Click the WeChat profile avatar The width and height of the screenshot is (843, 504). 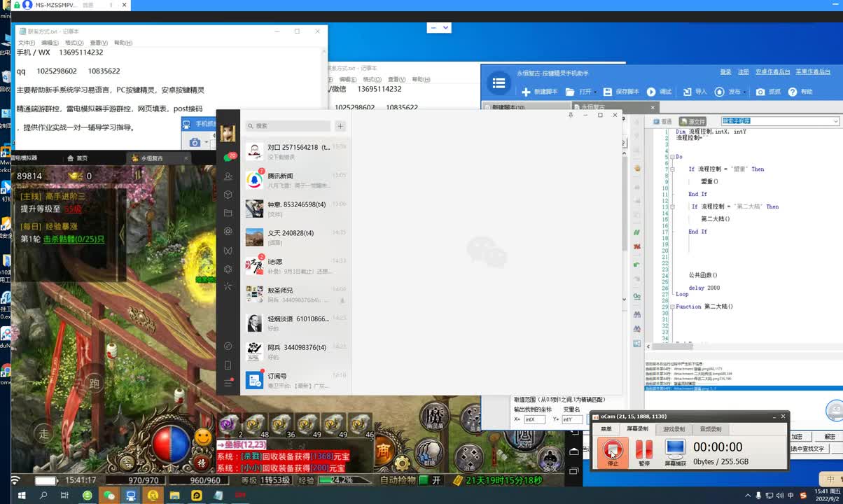pos(228,133)
